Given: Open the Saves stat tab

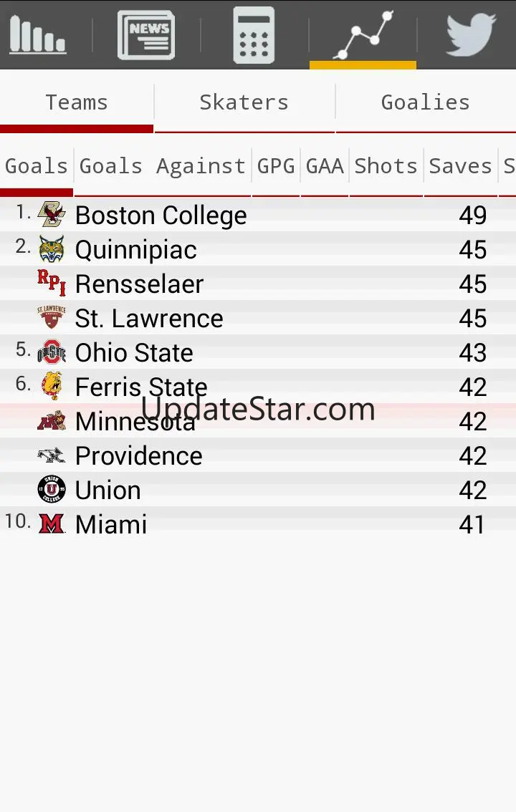Looking at the screenshot, I should coord(460,166).
